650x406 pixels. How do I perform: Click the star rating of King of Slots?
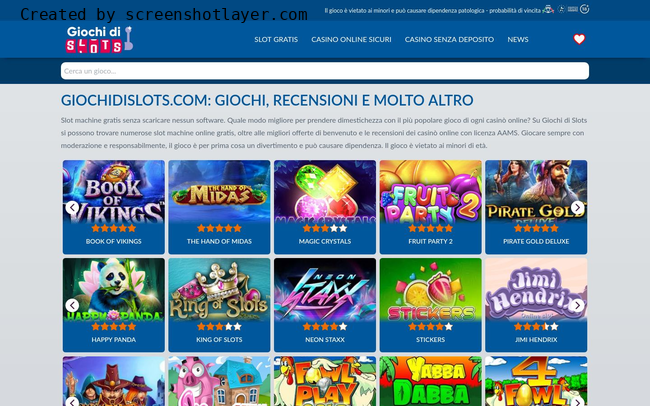(x=219, y=326)
